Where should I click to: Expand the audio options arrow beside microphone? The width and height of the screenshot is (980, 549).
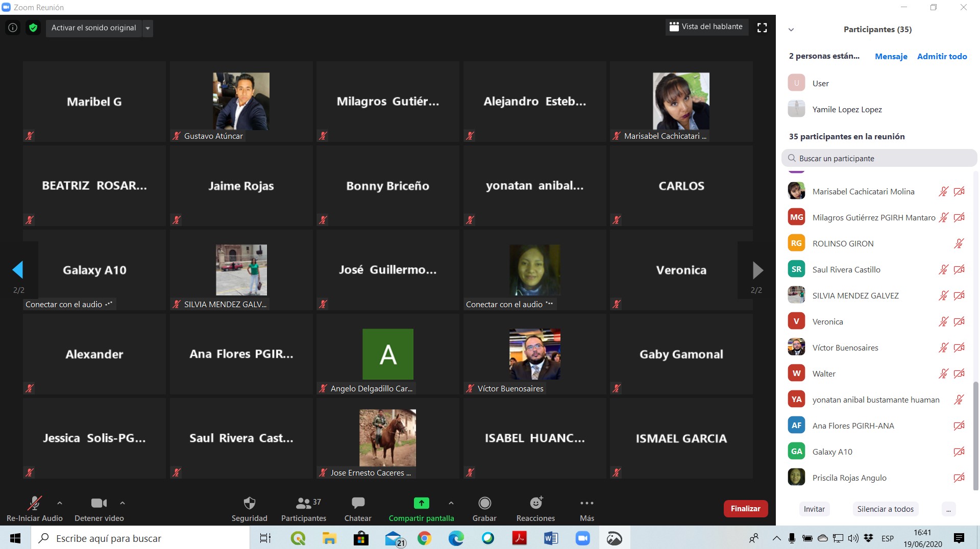coord(60,503)
